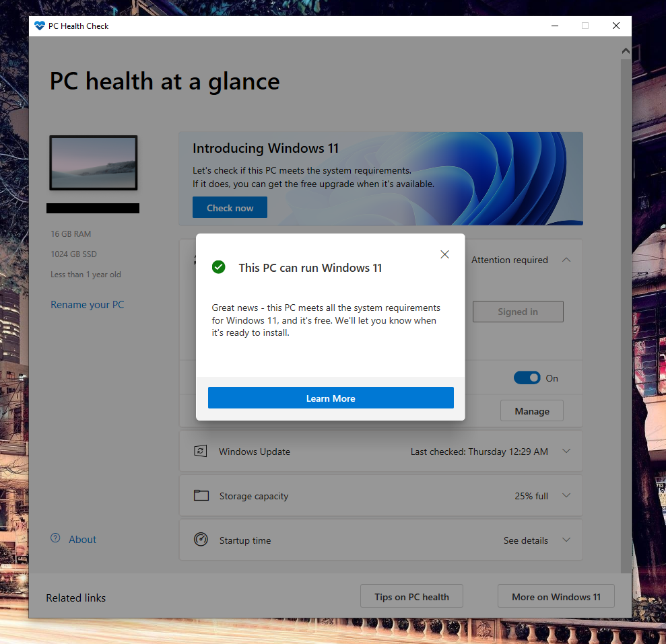
Task: Click Last checked: Thursday 12:29 AM text
Action: point(479,452)
